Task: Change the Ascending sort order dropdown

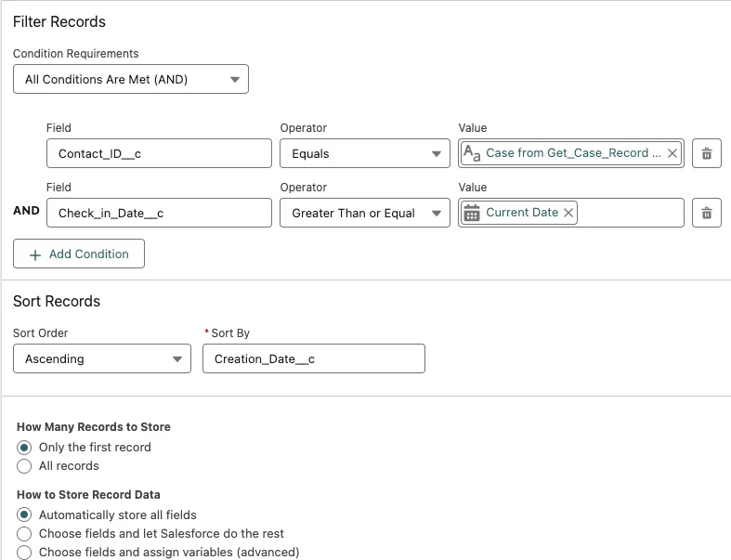Action: 102,358
